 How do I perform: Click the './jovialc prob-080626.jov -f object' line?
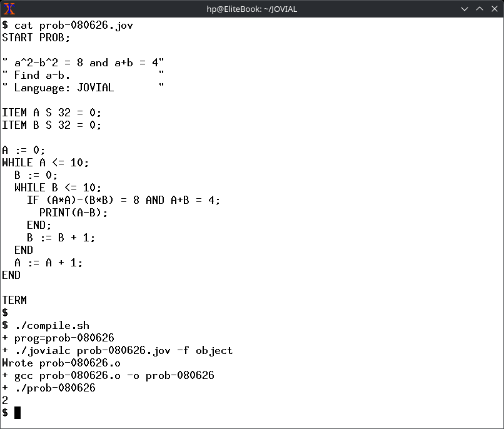pos(118,351)
